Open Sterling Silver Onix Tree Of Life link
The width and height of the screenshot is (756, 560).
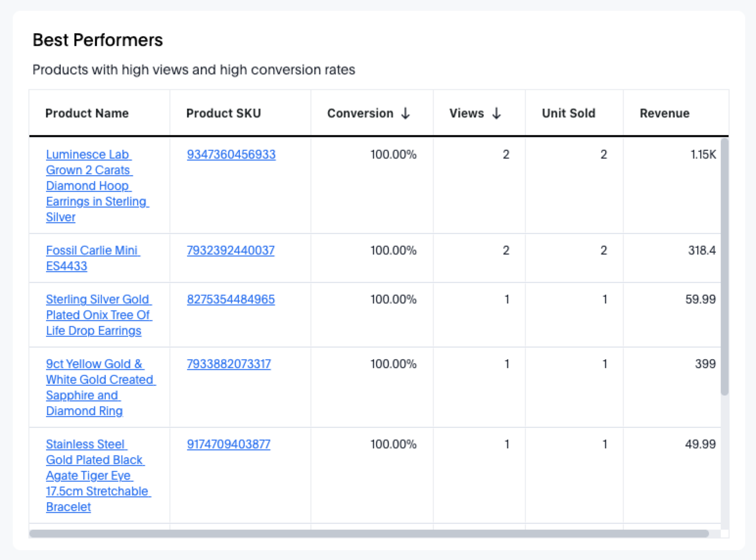click(x=98, y=315)
